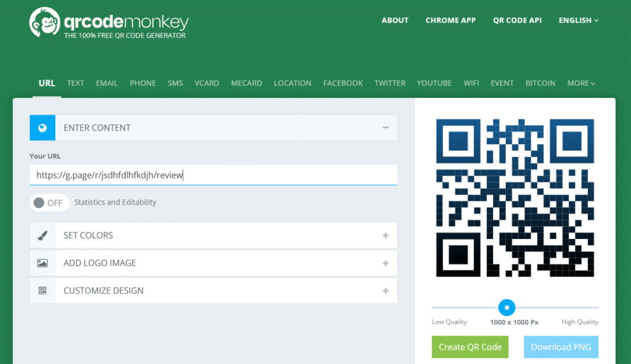Collapse Enter Content with the minus icon
Image resolution: width=631 pixels, height=364 pixels.
tap(385, 127)
